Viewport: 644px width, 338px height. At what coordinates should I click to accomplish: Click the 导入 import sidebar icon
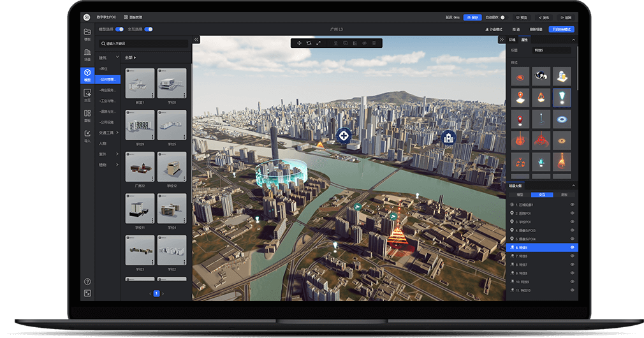tap(87, 135)
